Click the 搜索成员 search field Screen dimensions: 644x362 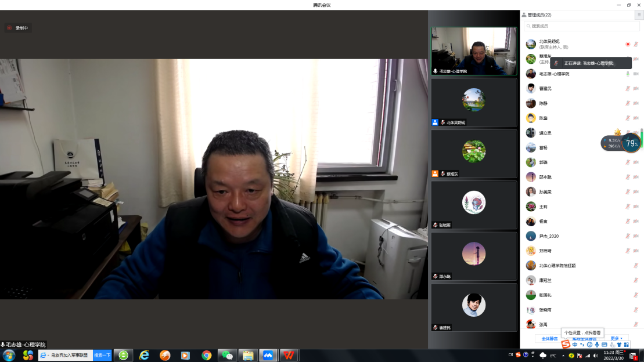coord(581,26)
